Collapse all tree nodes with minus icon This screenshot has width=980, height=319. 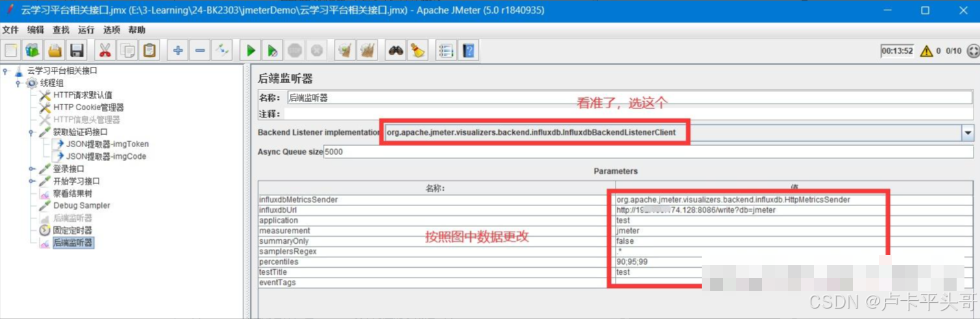click(200, 50)
